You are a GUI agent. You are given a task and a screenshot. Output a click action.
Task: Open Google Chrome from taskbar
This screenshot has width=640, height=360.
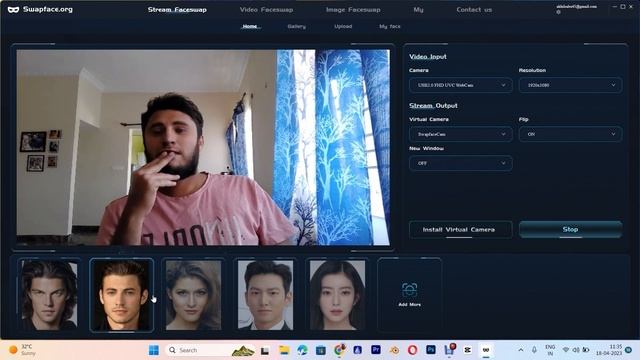tap(339, 350)
